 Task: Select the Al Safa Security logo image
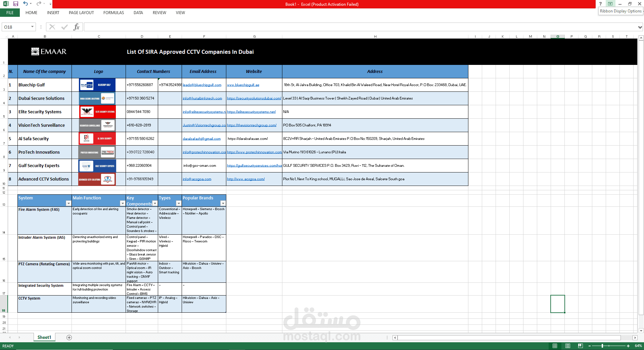pos(97,139)
